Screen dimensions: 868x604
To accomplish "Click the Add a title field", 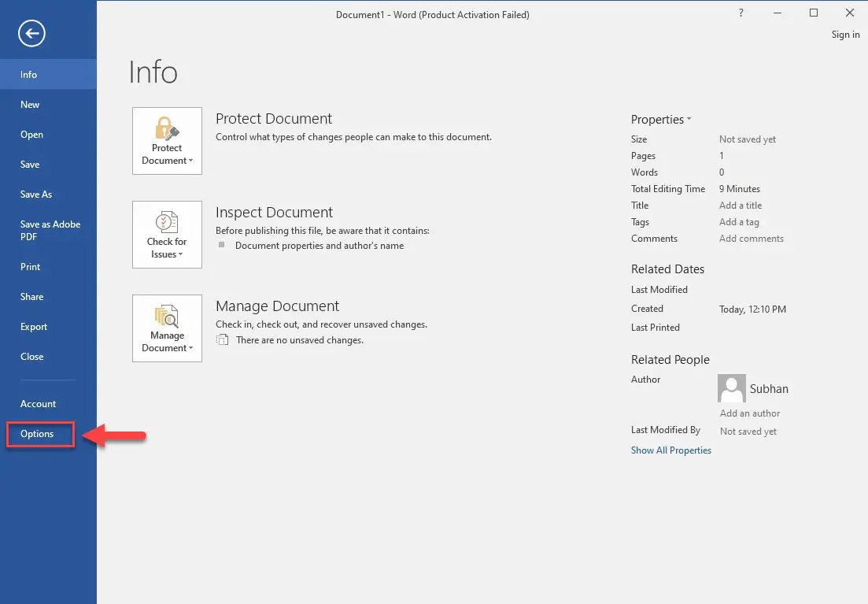I will [741, 205].
